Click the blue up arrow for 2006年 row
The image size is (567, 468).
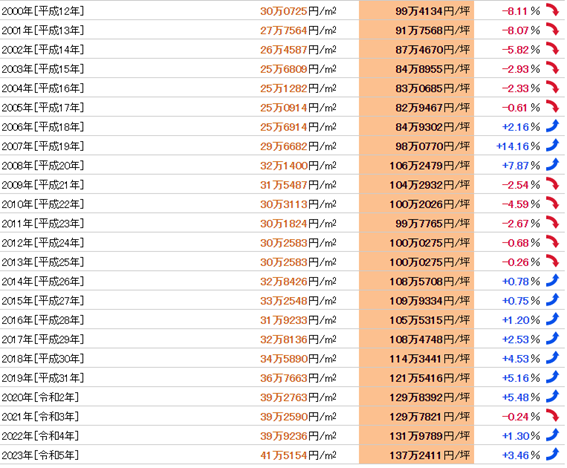pyautogui.click(x=552, y=126)
